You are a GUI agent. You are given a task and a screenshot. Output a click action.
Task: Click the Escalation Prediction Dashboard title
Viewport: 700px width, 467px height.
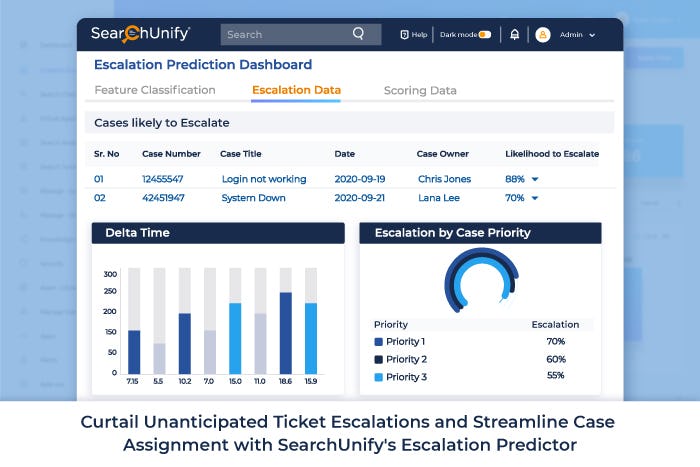pyautogui.click(x=203, y=65)
